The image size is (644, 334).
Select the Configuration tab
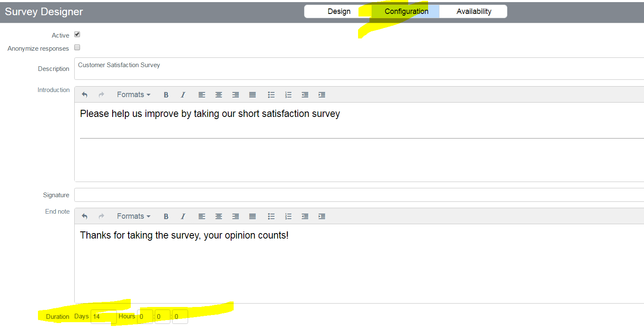tap(406, 11)
